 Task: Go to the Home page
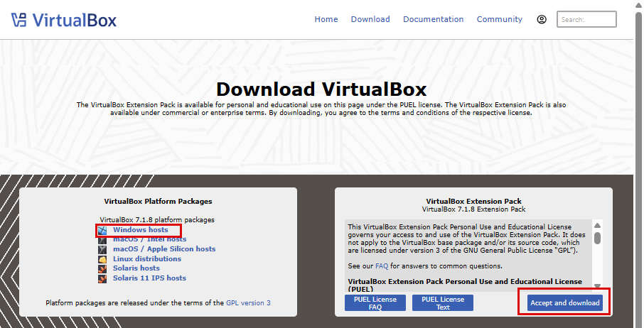click(326, 19)
